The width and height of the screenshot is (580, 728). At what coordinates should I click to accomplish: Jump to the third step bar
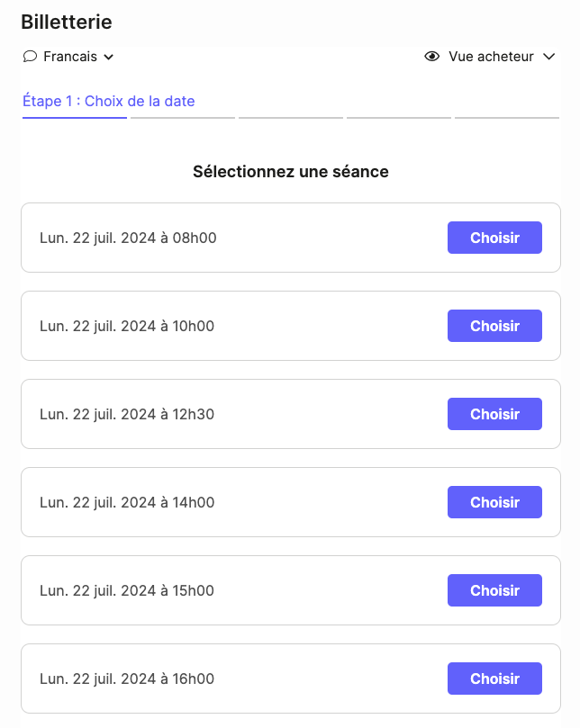click(x=290, y=117)
